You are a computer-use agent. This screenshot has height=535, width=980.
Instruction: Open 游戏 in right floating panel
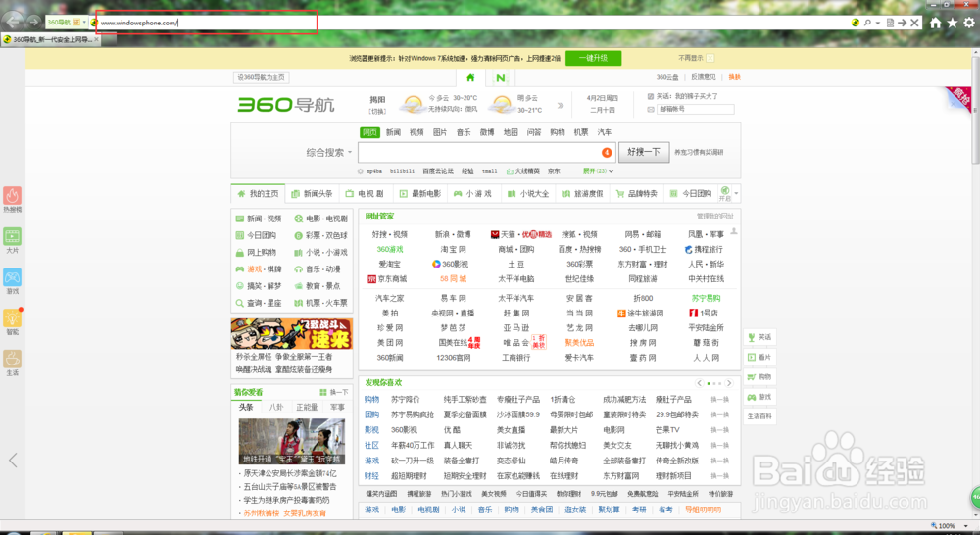[x=759, y=397]
